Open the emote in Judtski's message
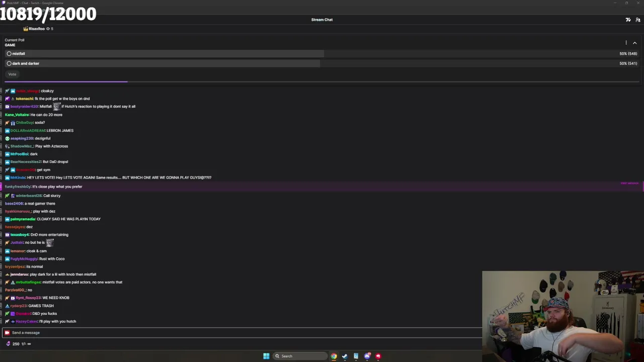 click(x=50, y=242)
